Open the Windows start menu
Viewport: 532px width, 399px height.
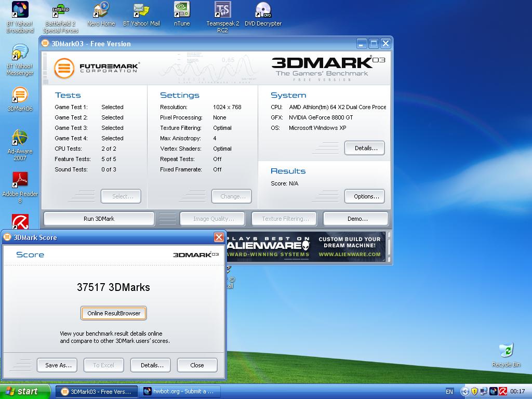[x=24, y=392]
